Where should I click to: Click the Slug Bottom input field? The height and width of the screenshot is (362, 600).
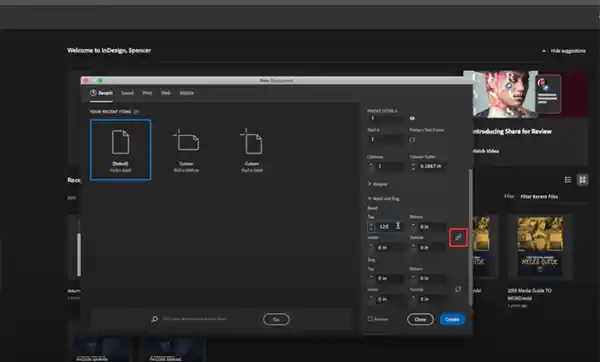click(432, 278)
